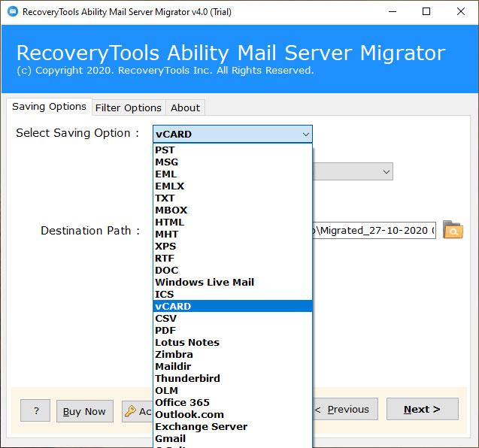Pick Lotus Notes option
Screen dimensions: 479x448
pyautogui.click(x=232, y=342)
